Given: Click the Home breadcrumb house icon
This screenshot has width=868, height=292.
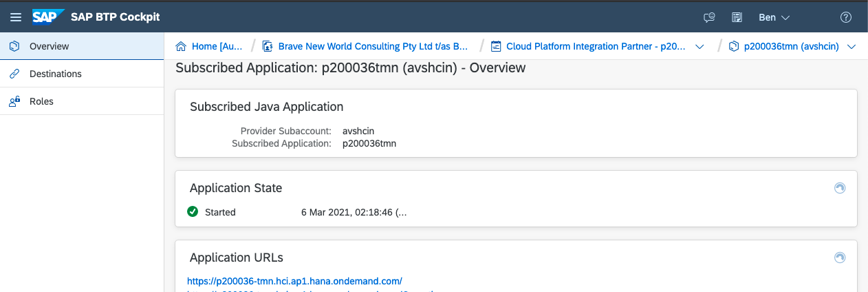Looking at the screenshot, I should [x=182, y=46].
